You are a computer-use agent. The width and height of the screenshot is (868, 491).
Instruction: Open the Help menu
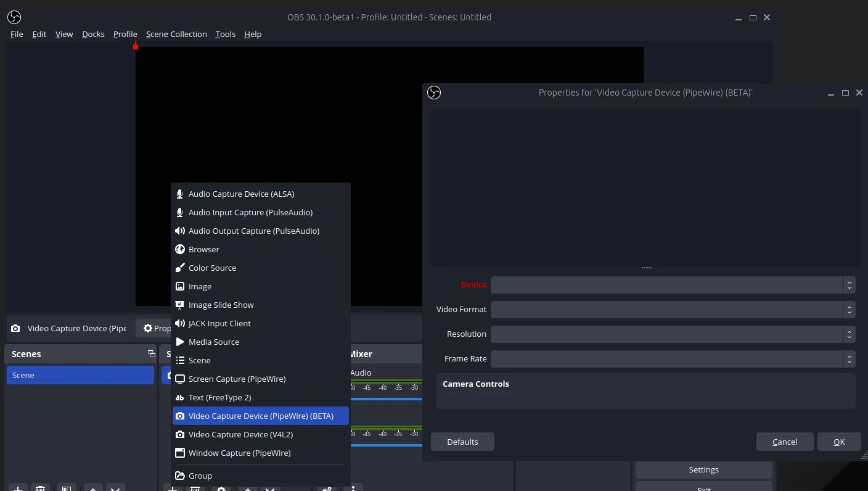click(253, 34)
